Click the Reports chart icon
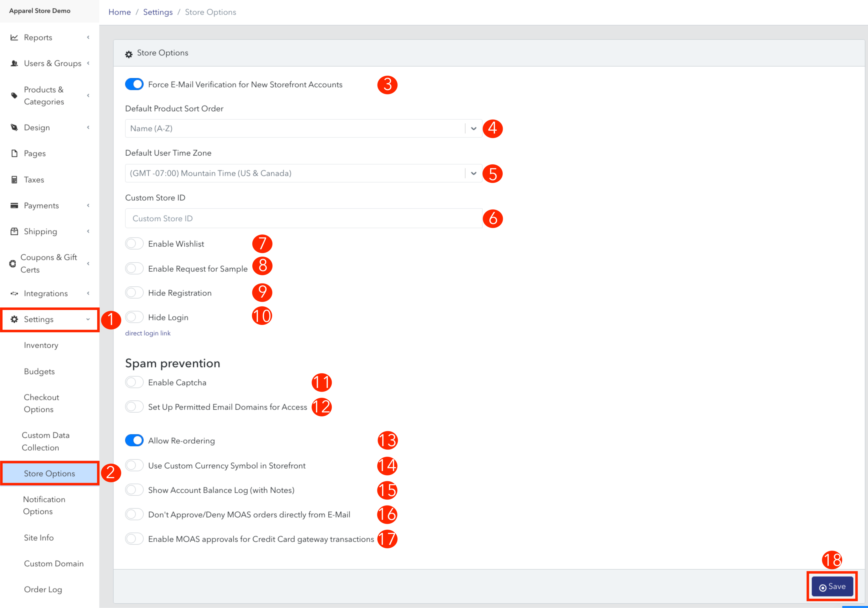868x608 pixels. pos(14,37)
